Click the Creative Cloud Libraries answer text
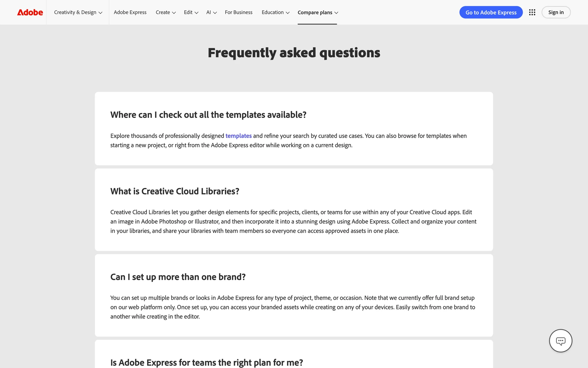The height and width of the screenshot is (368, 588). (x=293, y=221)
